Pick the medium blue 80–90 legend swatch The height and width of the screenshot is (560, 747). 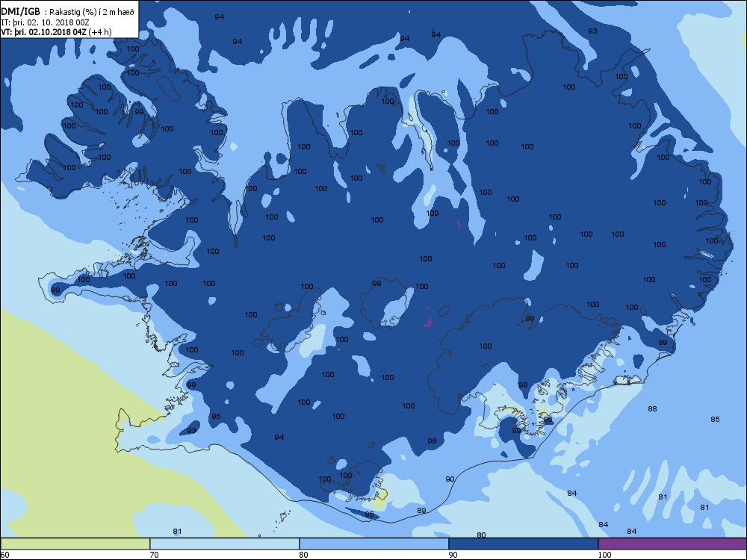point(374,544)
